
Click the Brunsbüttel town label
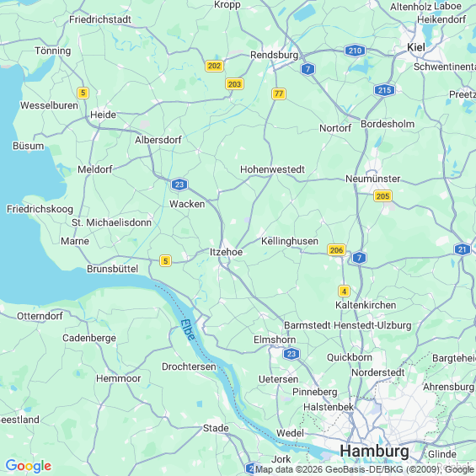click(x=112, y=269)
